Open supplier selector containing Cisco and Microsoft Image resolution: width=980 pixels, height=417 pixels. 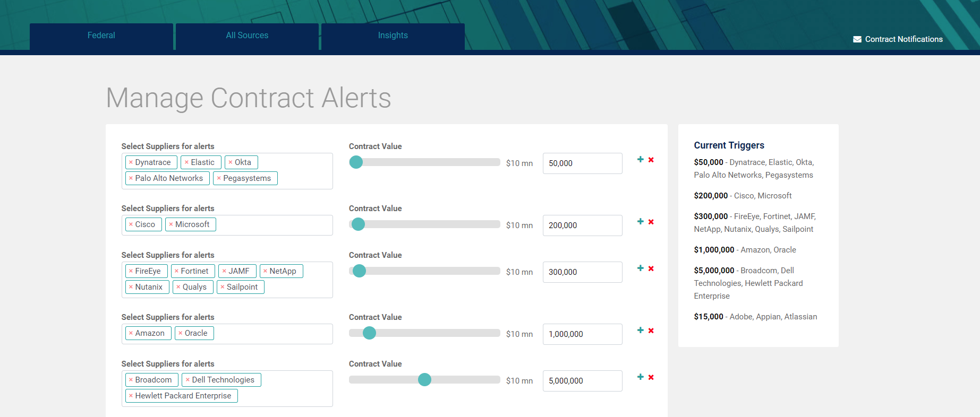[x=227, y=225]
